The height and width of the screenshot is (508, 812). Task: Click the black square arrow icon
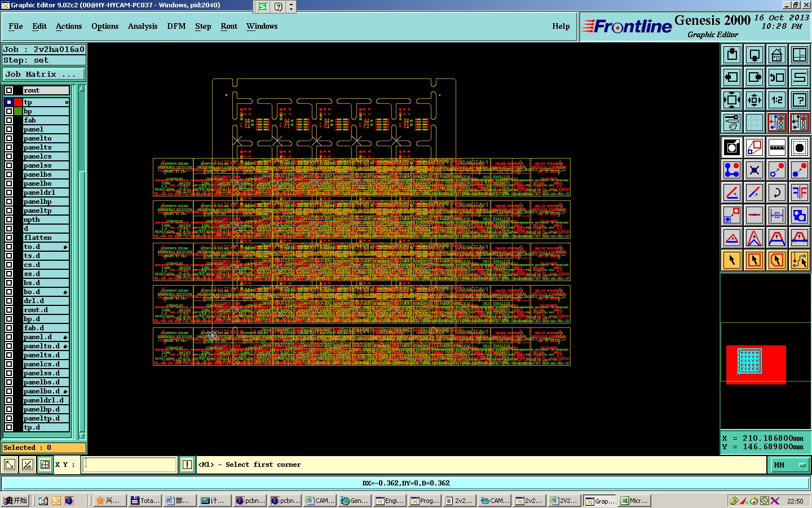[732, 147]
